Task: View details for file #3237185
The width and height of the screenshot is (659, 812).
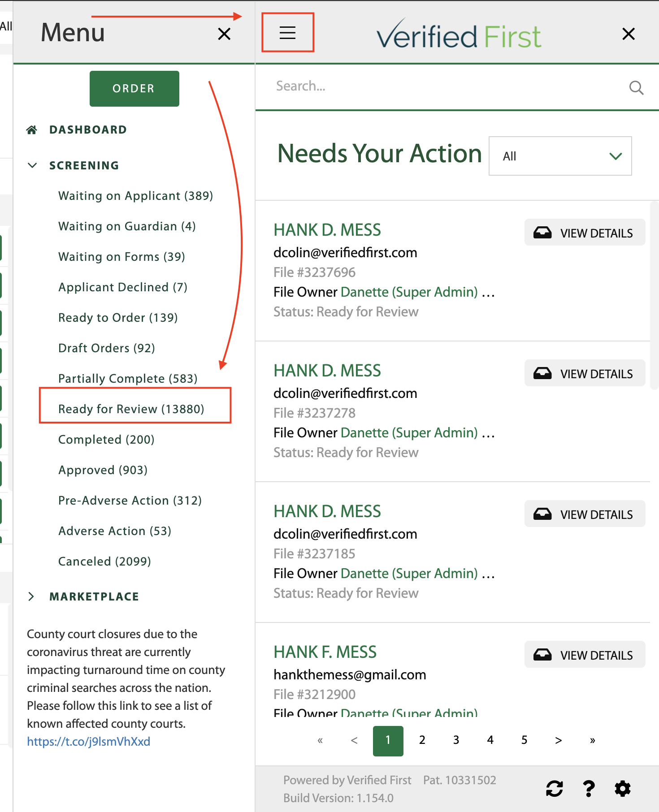Action: (x=585, y=514)
